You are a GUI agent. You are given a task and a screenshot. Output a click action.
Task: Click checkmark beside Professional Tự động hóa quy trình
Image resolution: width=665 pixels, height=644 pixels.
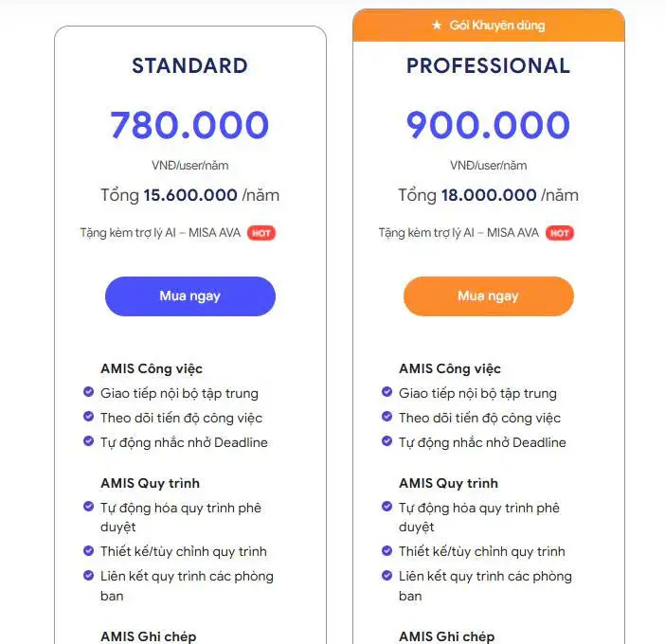386,507
